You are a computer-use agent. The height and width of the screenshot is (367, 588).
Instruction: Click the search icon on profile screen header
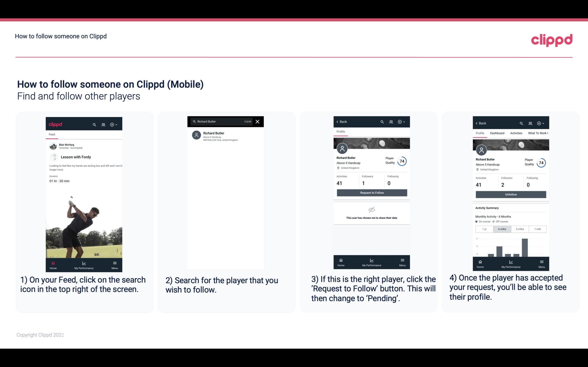point(382,122)
